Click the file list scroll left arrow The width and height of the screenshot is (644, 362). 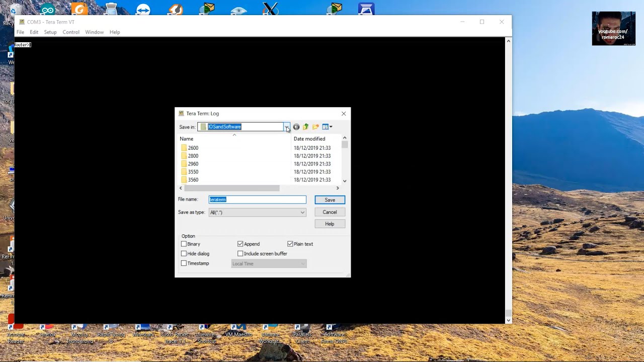point(181,188)
